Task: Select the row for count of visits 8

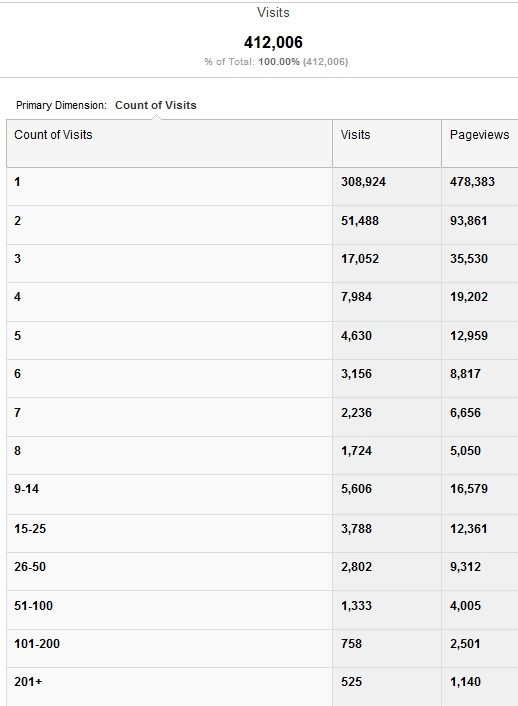Action: [262, 455]
